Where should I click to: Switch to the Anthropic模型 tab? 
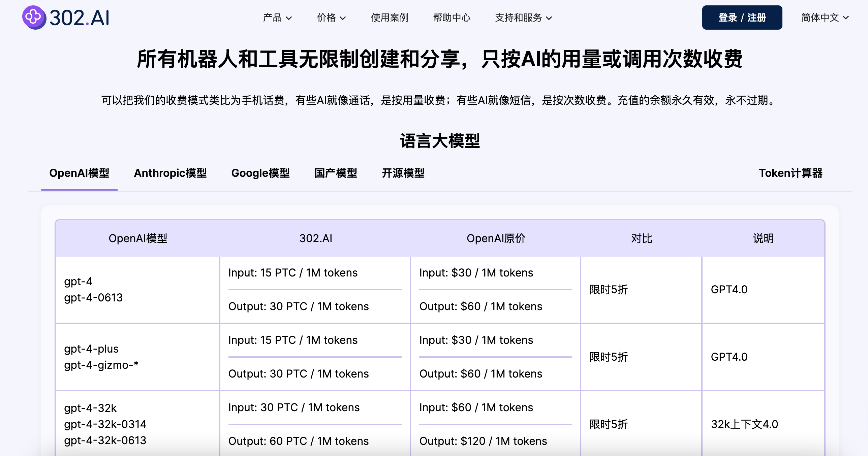[x=170, y=173]
